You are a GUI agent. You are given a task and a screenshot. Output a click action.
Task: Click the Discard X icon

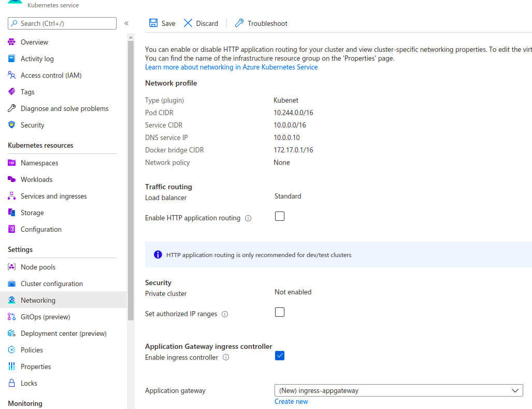click(x=188, y=23)
